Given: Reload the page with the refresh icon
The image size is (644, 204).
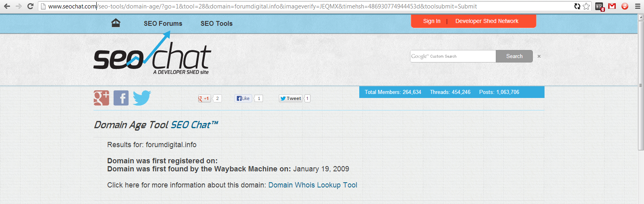Looking at the screenshot, I should [30, 6].
